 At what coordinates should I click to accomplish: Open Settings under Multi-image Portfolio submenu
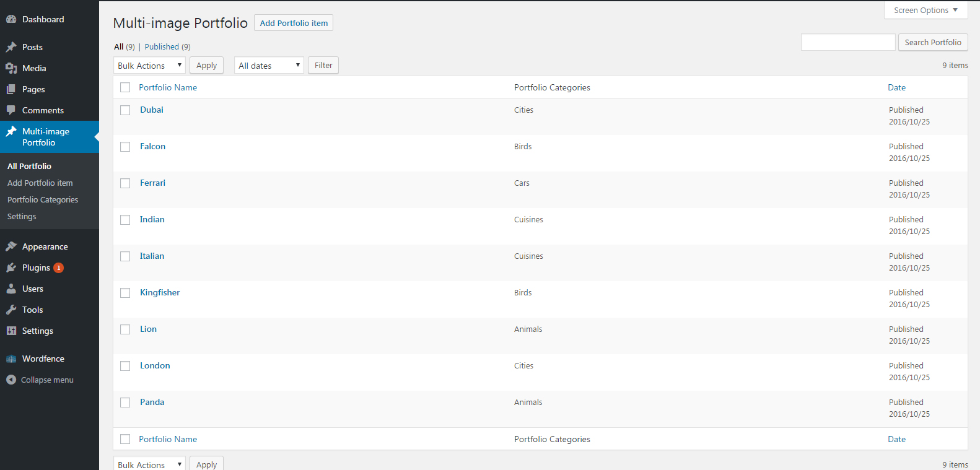coord(22,216)
